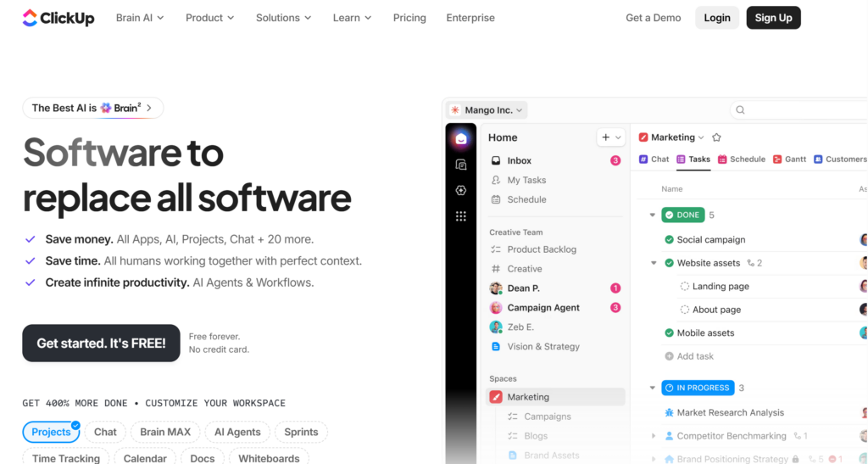Open the Solutions dropdown menu
The height and width of the screenshot is (464, 868).
[x=283, y=18]
